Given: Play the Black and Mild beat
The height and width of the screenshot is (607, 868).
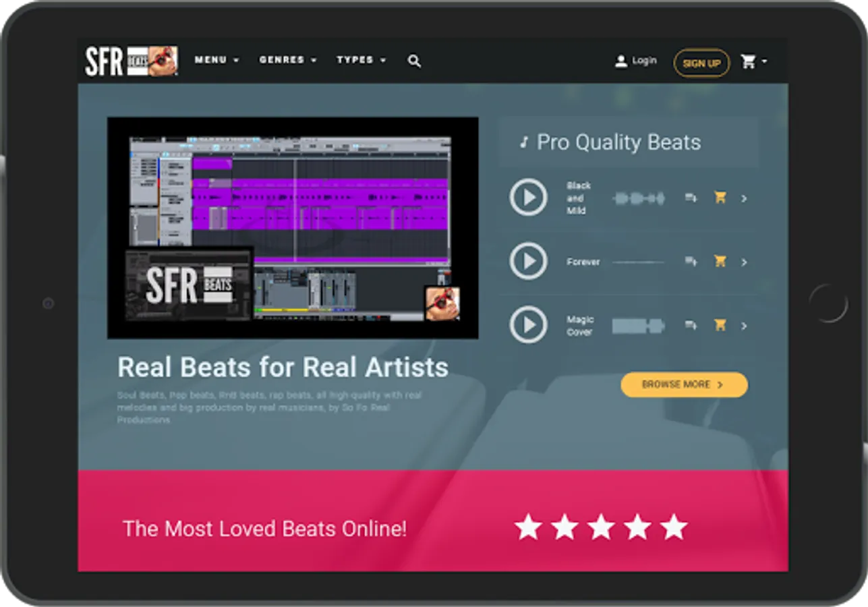Looking at the screenshot, I should [x=529, y=198].
